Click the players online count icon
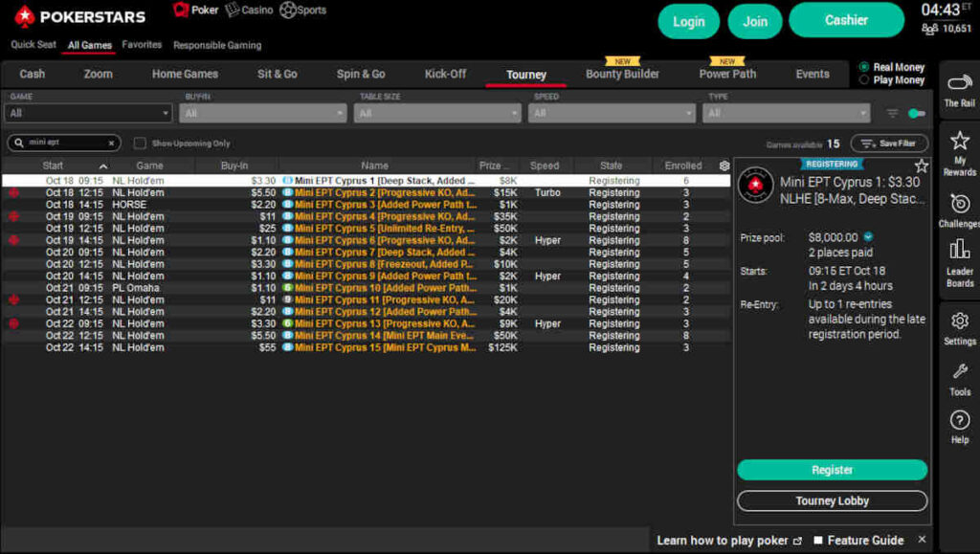This screenshot has width=980, height=554. [930, 29]
